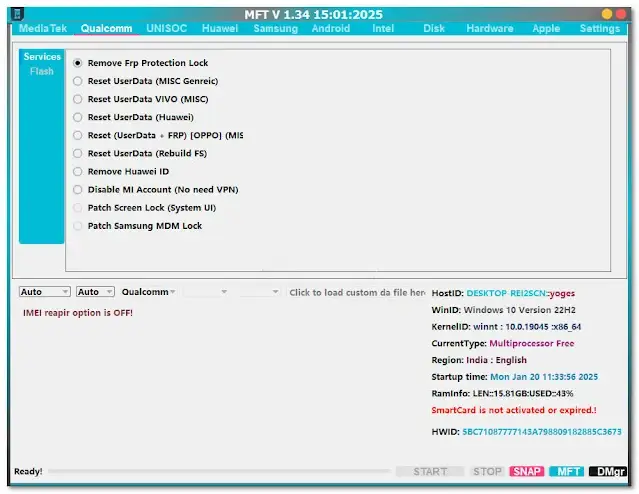Switch to the Apple tab
Image resolution: width=639 pixels, height=494 pixels.
[x=546, y=28]
